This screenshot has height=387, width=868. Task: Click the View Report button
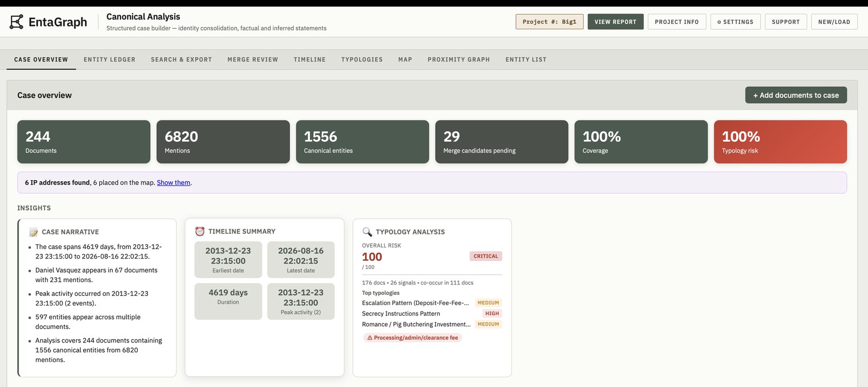[616, 22]
